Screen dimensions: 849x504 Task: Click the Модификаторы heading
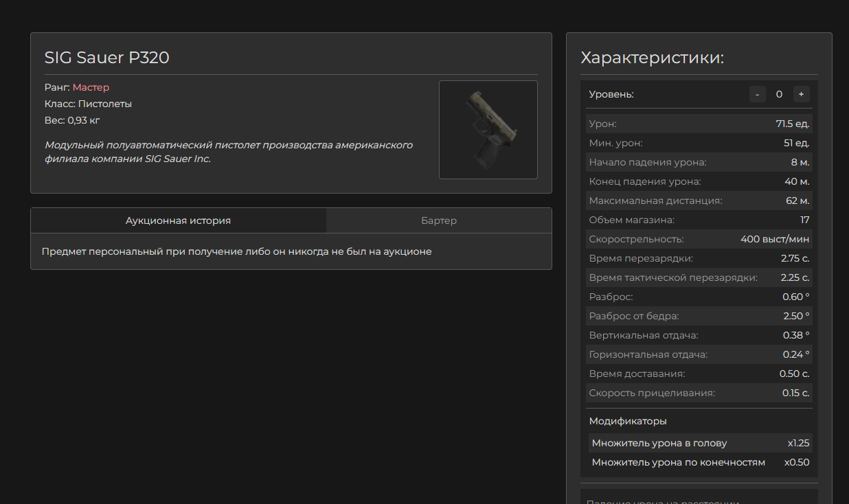pyautogui.click(x=628, y=421)
